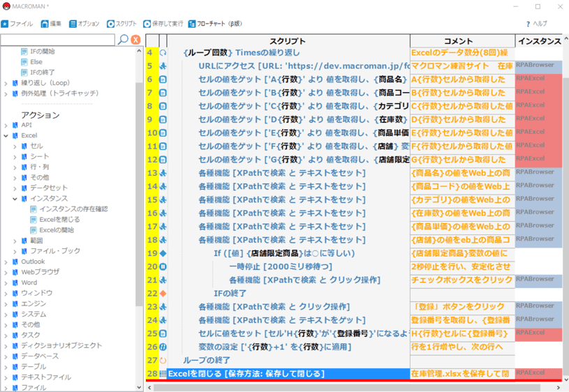Click variable icon on row 26
The height and width of the screenshot is (392, 569).
coord(163,347)
